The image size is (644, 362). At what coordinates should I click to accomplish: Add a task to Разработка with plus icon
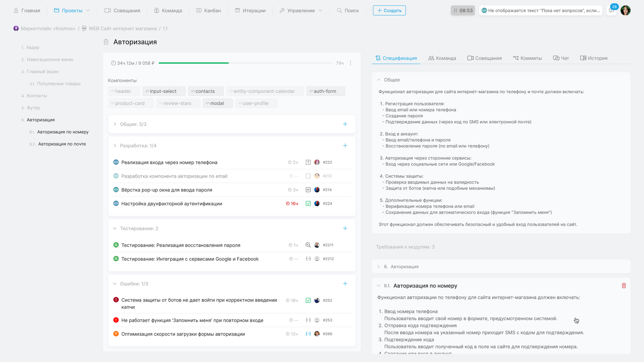(x=345, y=146)
